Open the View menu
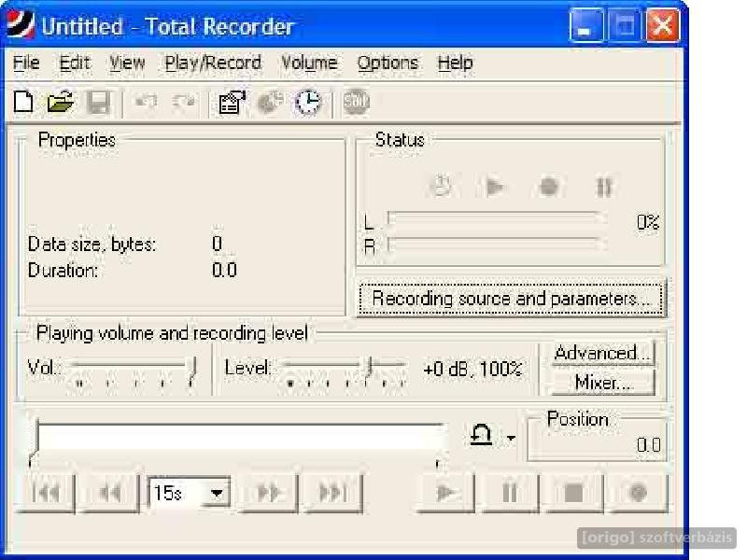 [127, 63]
